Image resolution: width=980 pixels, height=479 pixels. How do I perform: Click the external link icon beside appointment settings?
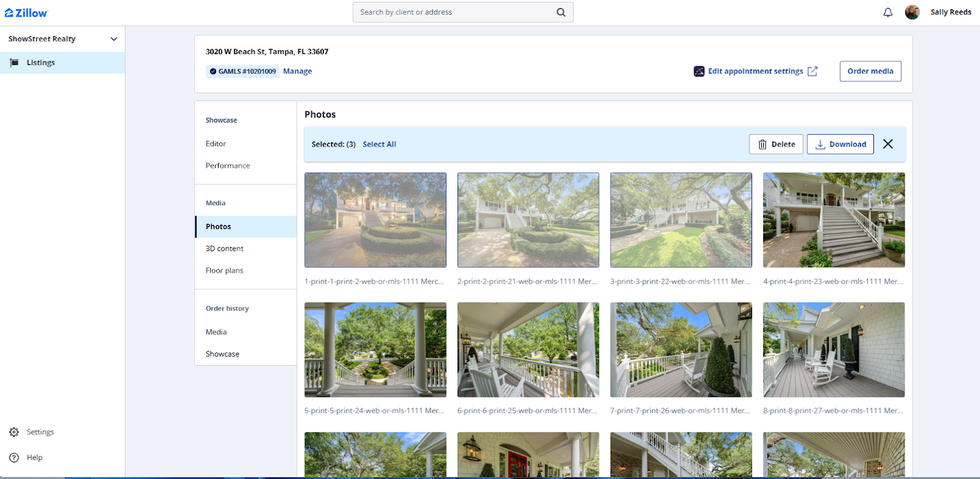tap(813, 71)
